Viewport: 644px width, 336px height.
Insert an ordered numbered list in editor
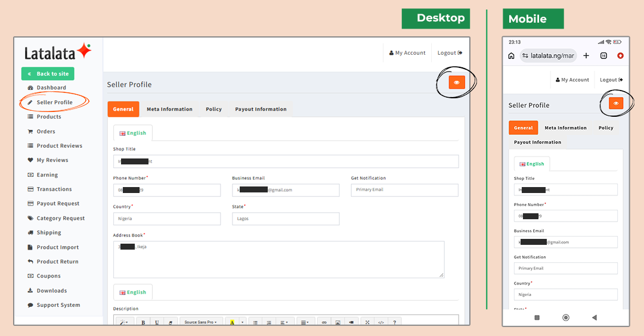pyautogui.click(x=269, y=322)
